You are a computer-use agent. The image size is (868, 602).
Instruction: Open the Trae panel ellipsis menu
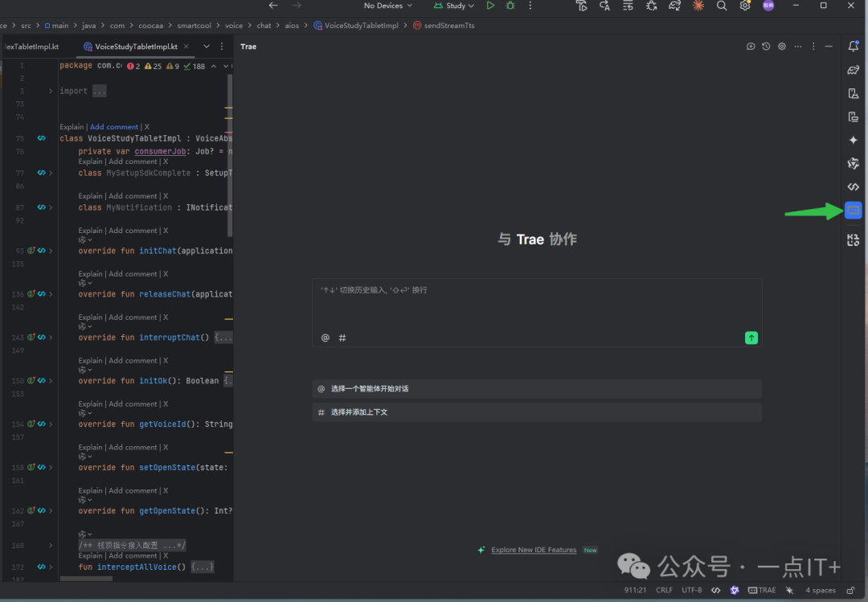[798, 47]
